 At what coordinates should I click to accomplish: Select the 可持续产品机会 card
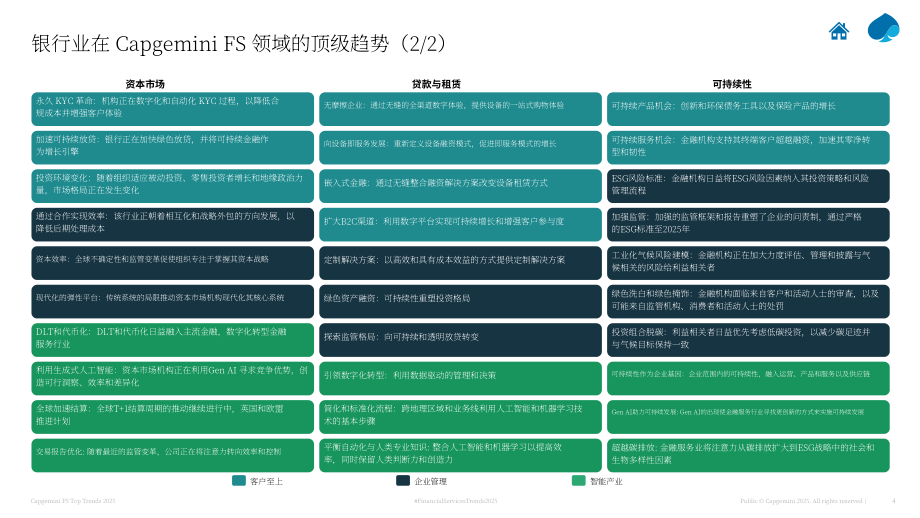pos(748,109)
